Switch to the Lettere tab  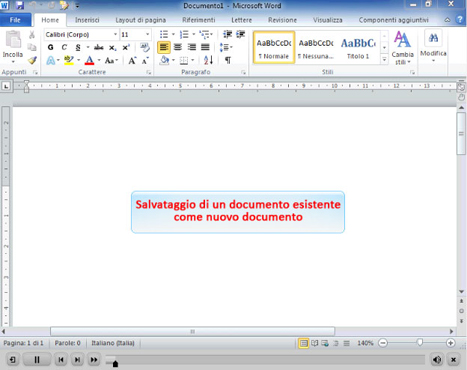click(x=242, y=20)
